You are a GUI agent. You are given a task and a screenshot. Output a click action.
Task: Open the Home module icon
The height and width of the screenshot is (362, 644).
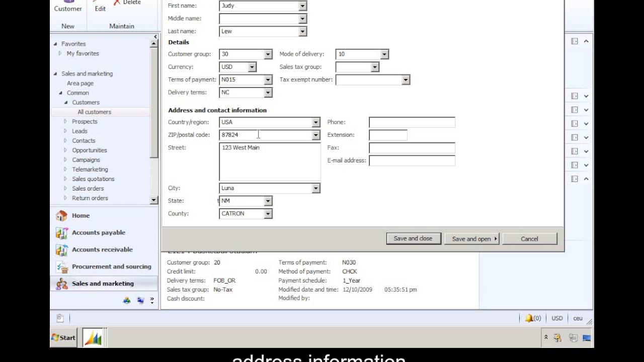pos(61,216)
